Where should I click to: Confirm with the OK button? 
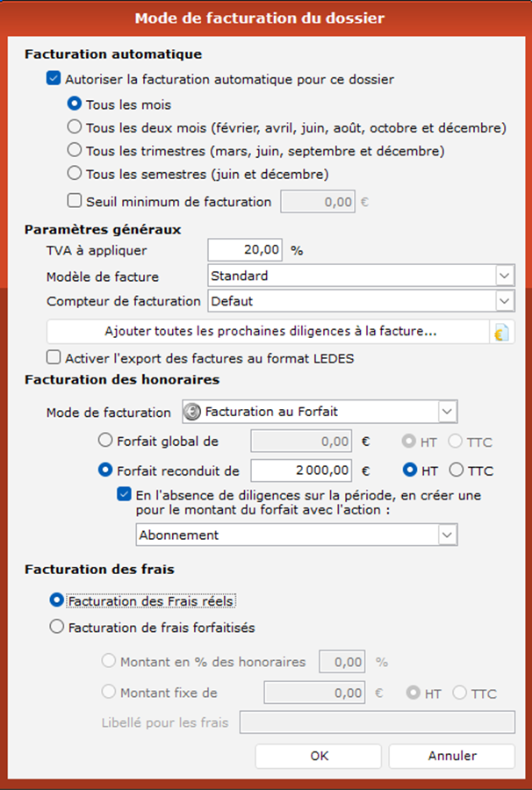(319, 755)
